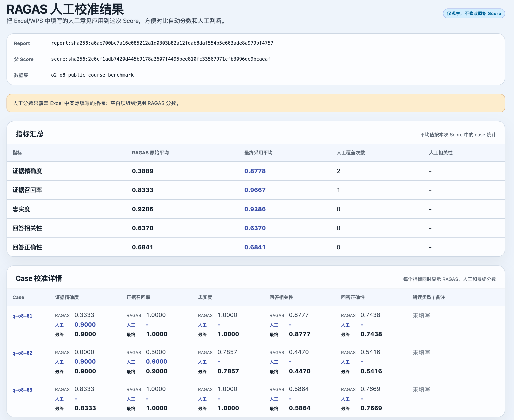Click the orange notice about 人工分数
The width and height of the screenshot is (514, 420).
click(x=256, y=103)
